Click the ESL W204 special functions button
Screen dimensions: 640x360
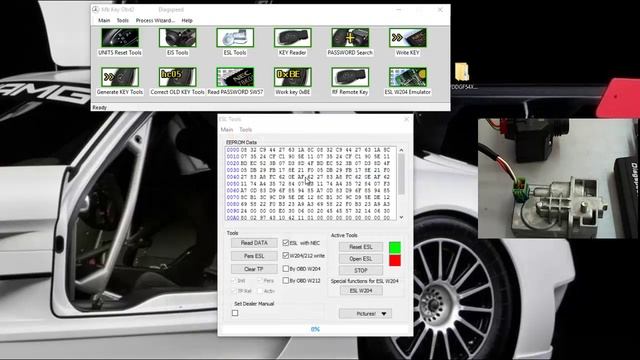[361, 291]
